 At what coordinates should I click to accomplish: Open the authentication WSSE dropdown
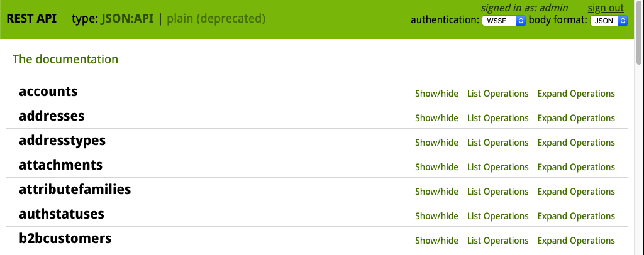pyautogui.click(x=503, y=21)
